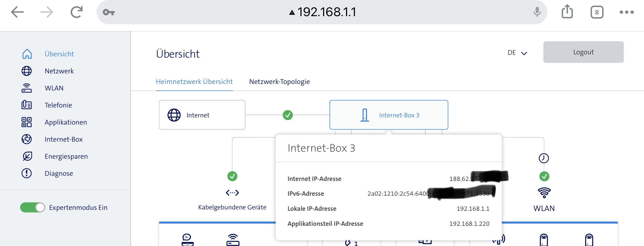Click the WLAN schedule clock icon
644x246 pixels.
pos(544,158)
